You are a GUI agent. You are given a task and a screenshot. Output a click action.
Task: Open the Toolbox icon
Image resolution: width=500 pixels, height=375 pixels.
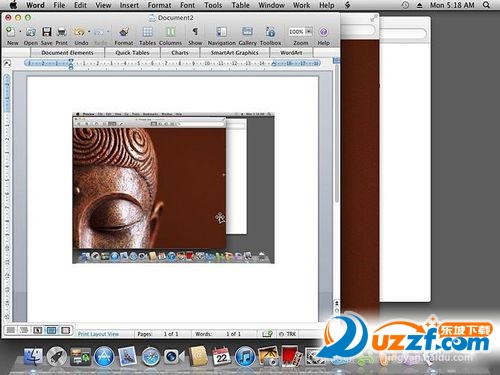[x=270, y=32]
